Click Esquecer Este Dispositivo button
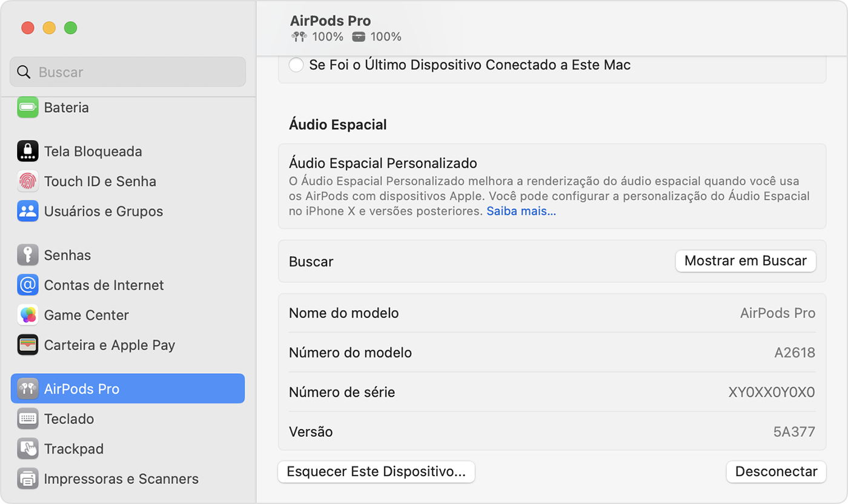This screenshot has height=504, width=848. point(376,472)
